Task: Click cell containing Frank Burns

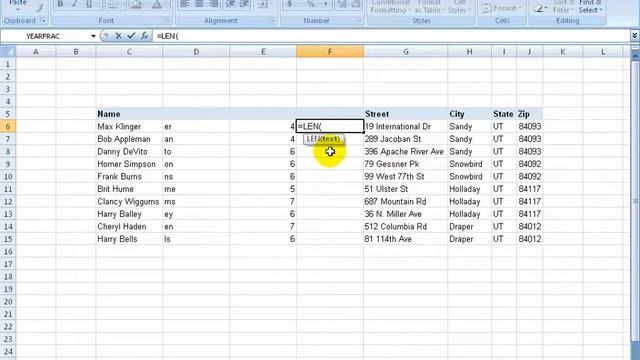Action: pyautogui.click(x=129, y=176)
